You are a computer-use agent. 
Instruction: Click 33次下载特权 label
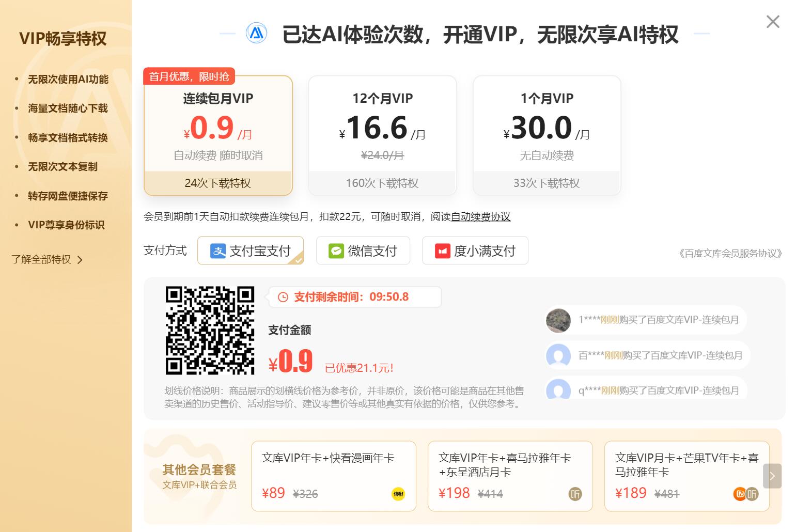[x=547, y=183]
